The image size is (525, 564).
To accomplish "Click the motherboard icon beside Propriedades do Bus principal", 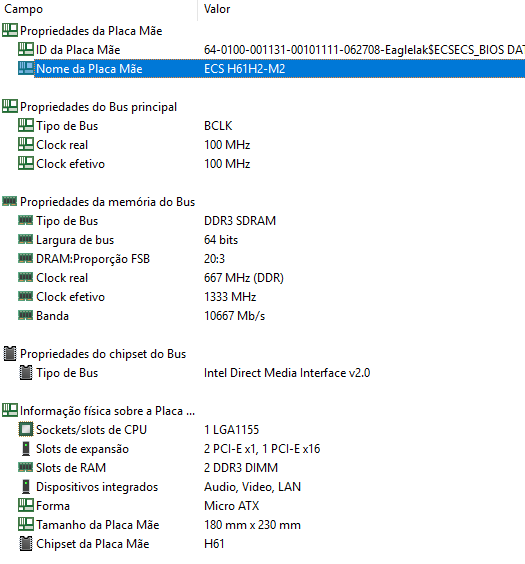I will pyautogui.click(x=10, y=106).
